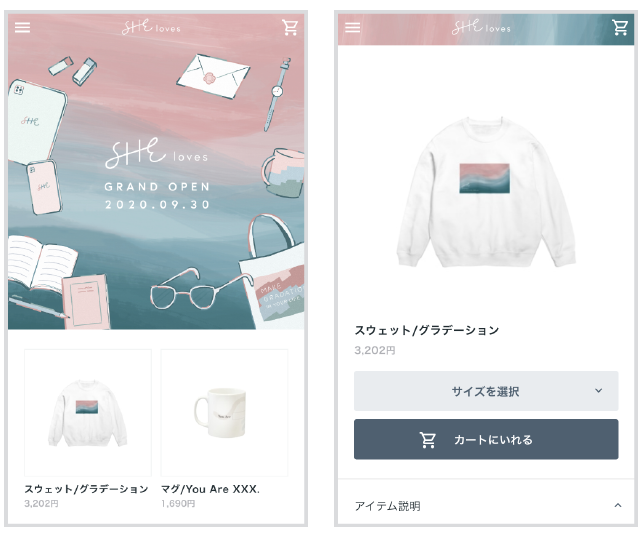Open mug product thumbnail in grid

coord(224,412)
